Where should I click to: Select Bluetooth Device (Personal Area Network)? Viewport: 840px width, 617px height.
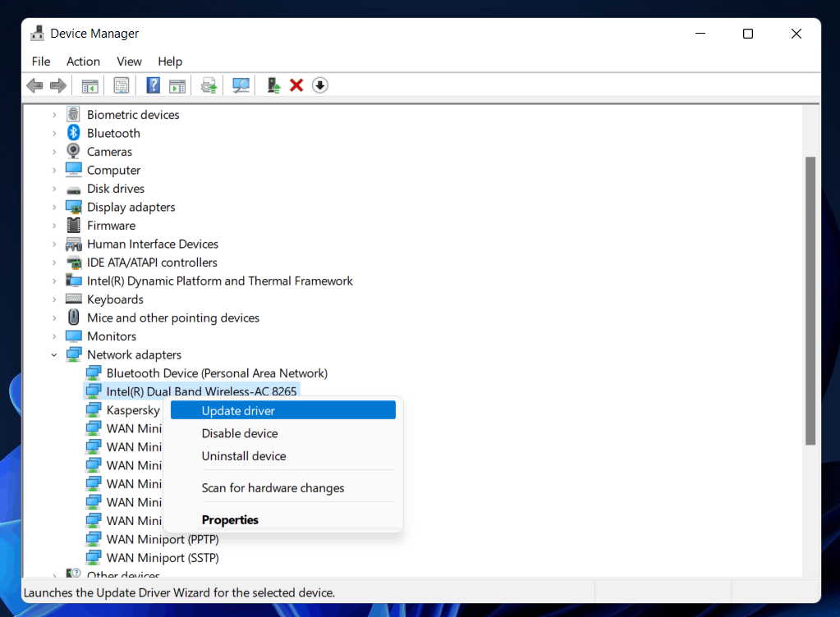[217, 373]
